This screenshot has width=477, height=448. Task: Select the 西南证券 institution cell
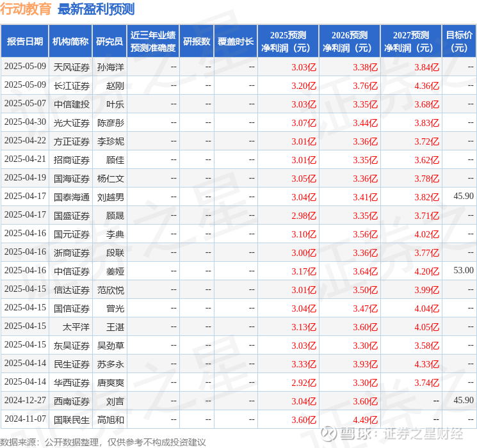pyautogui.click(x=72, y=401)
